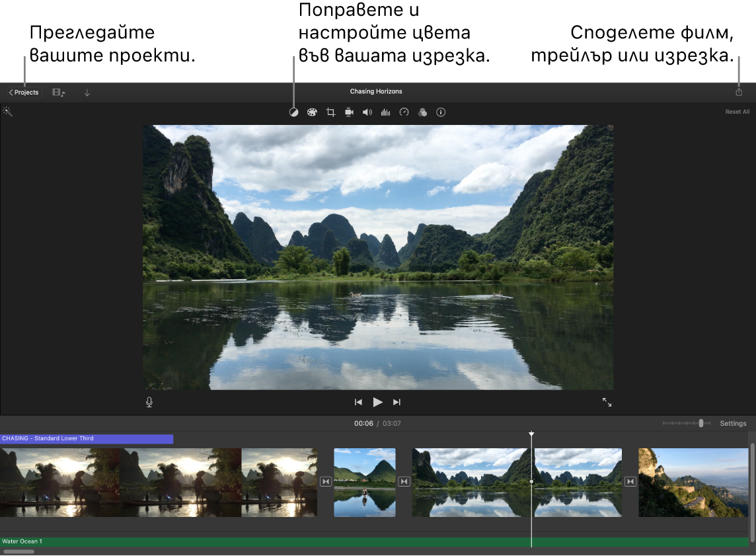Click the video stabilization camera icon

349,112
